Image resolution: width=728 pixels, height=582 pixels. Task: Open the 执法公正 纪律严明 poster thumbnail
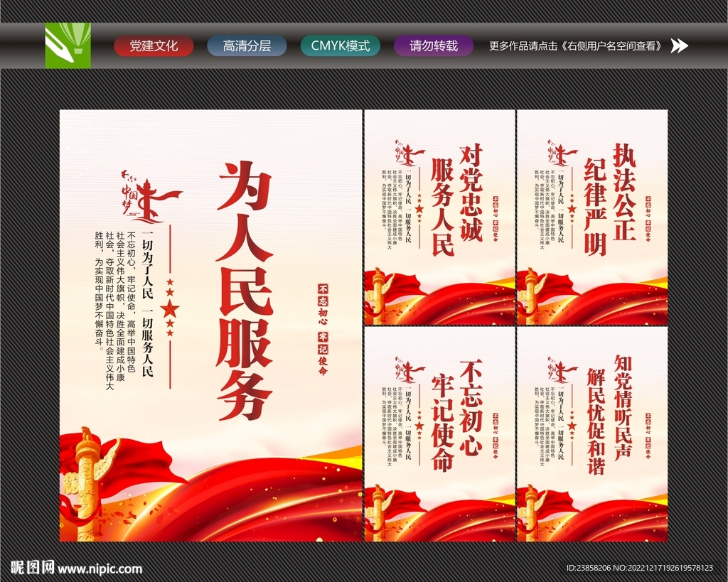pos(592,217)
